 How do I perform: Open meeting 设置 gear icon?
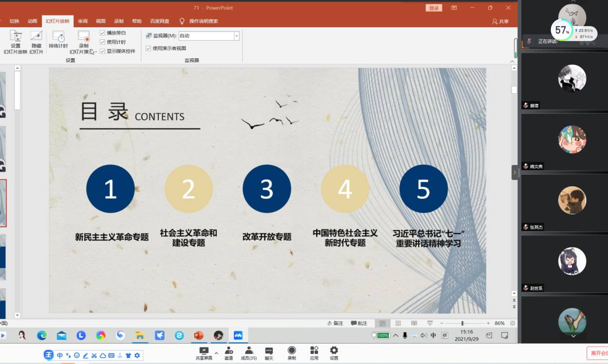tap(334, 353)
